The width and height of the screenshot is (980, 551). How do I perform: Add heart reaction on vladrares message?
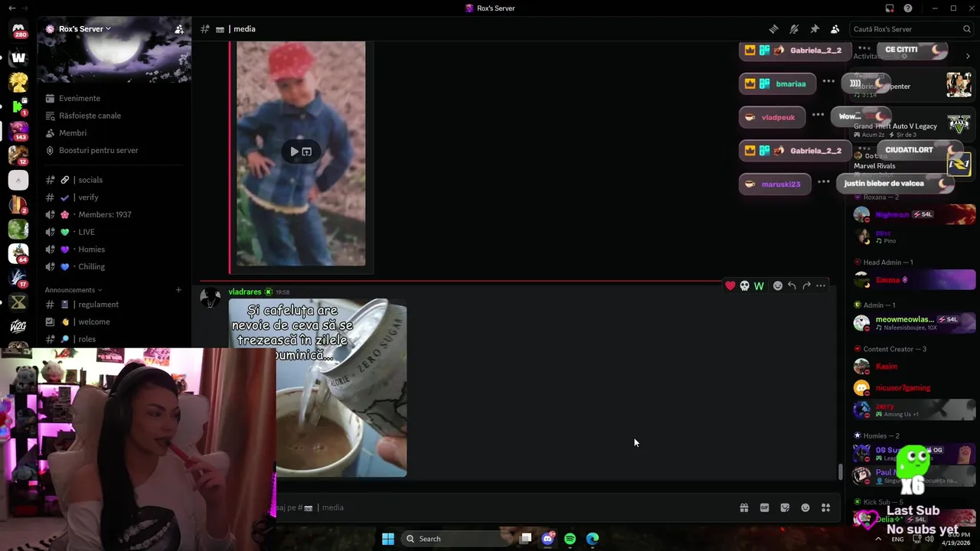730,285
